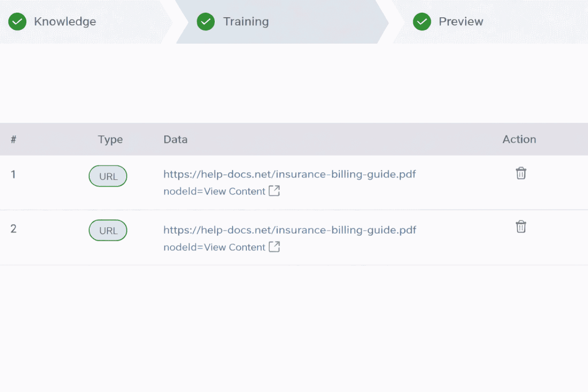Select the URL badge in row 2
The image size is (588, 392).
[x=108, y=231]
